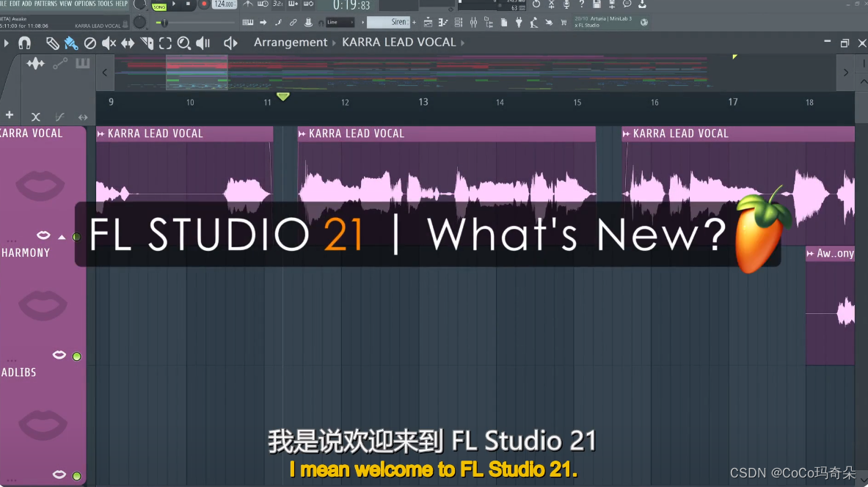Select the Playback speaker-bars tool
Screen dimensions: 868x487
pos(203,43)
